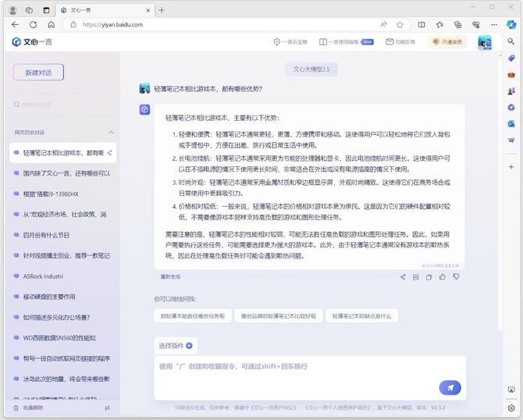Open history chat 从宏观经济市场、社会政策
523x420 pixels.
[63, 214]
